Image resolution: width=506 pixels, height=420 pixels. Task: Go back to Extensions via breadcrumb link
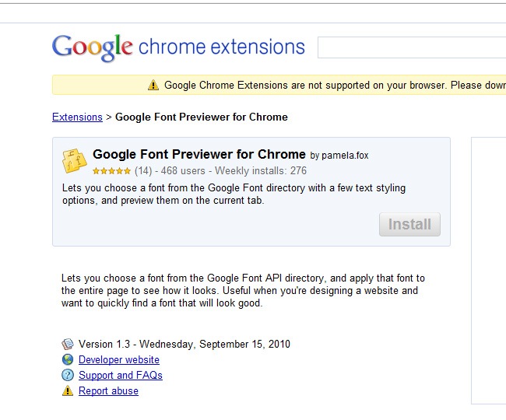point(77,117)
